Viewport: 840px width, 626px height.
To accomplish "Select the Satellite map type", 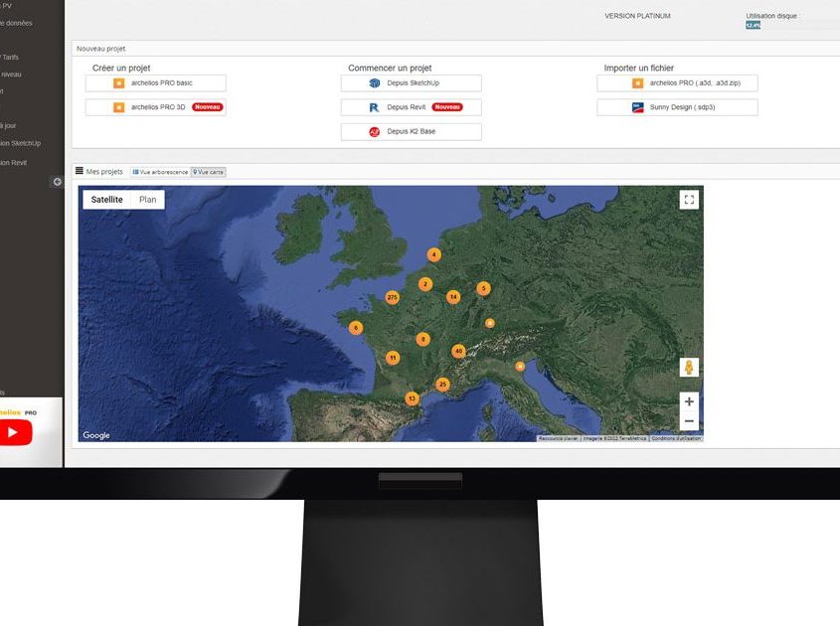I will click(x=106, y=200).
